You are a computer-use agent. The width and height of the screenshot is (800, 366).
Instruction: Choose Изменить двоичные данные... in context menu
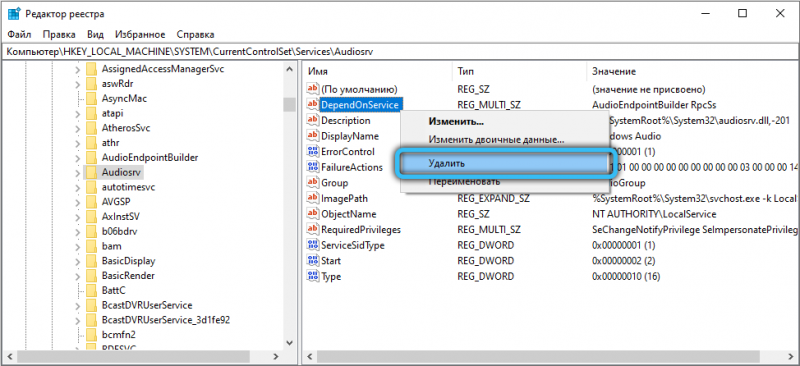click(x=504, y=139)
